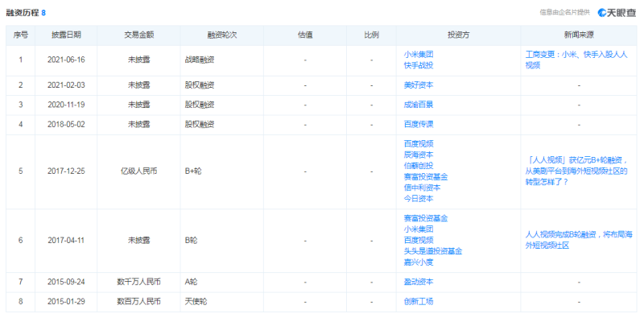Open the 美好资本 investor link
644x322 pixels.
click(419, 85)
